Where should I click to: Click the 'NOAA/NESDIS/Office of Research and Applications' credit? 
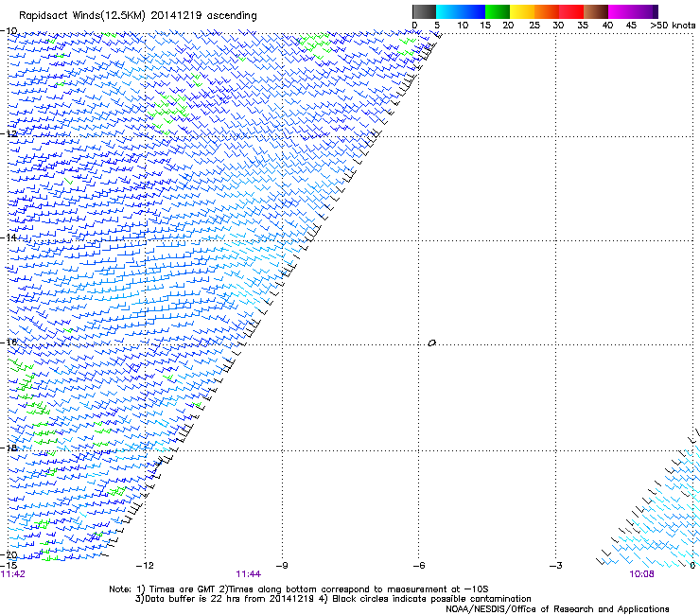click(557, 609)
